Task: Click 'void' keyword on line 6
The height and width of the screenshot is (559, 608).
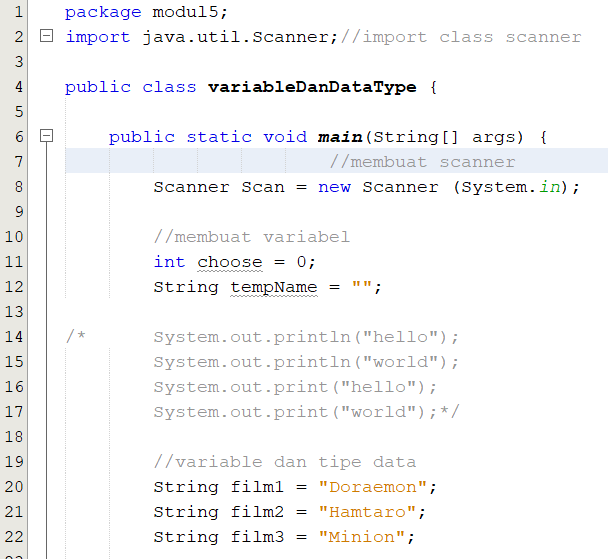Action: [x=285, y=137]
